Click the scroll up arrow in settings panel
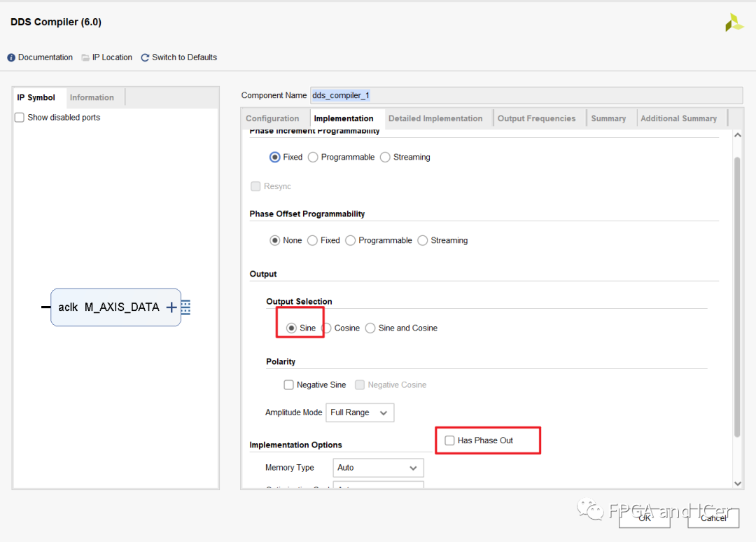 click(x=738, y=136)
